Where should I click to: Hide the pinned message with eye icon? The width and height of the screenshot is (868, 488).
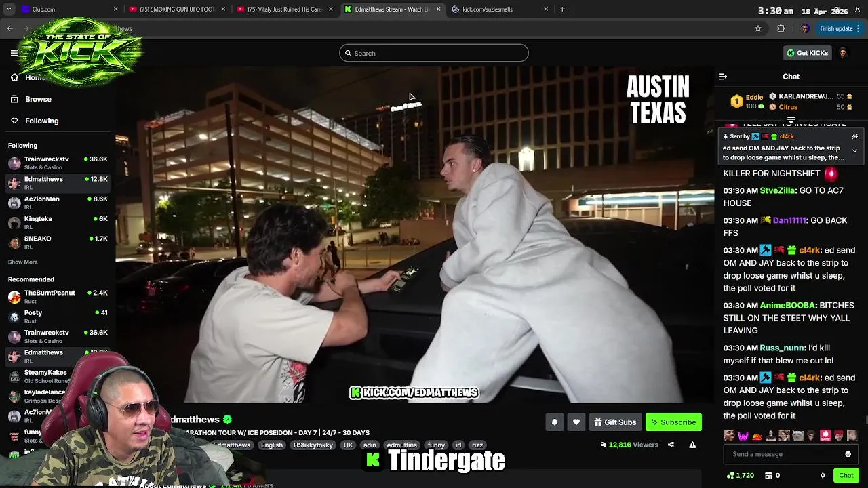854,136
